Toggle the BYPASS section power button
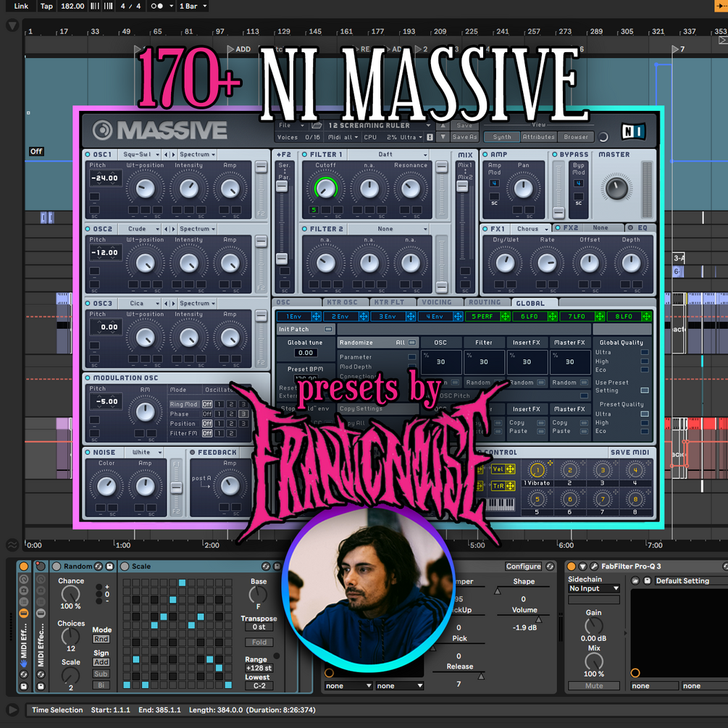Viewport: 728px width, 728px height. [554, 154]
